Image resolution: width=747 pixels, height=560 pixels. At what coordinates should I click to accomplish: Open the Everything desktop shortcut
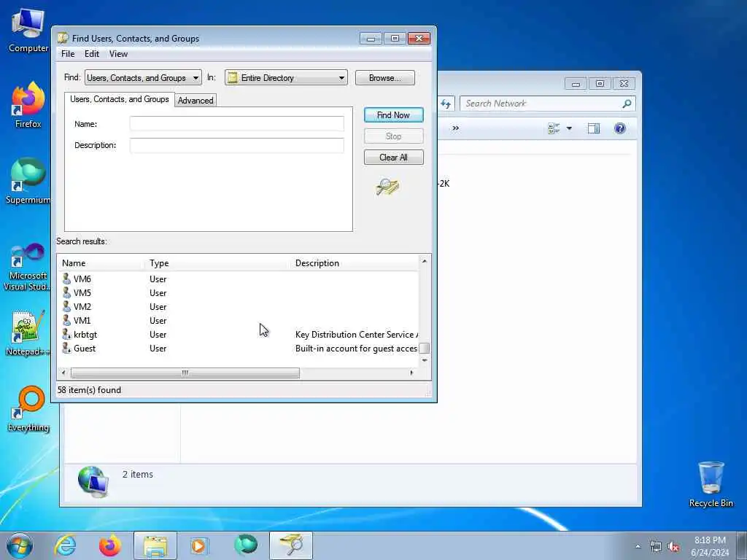pyautogui.click(x=28, y=409)
